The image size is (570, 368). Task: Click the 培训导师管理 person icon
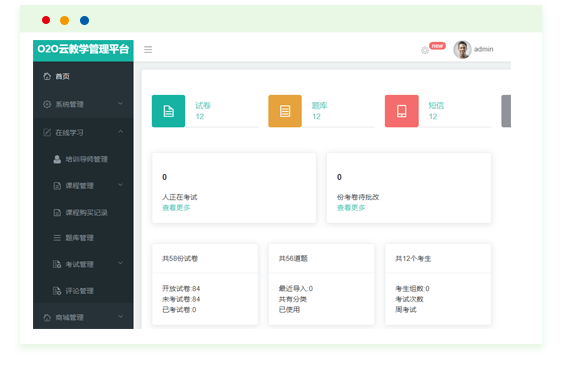tap(57, 159)
